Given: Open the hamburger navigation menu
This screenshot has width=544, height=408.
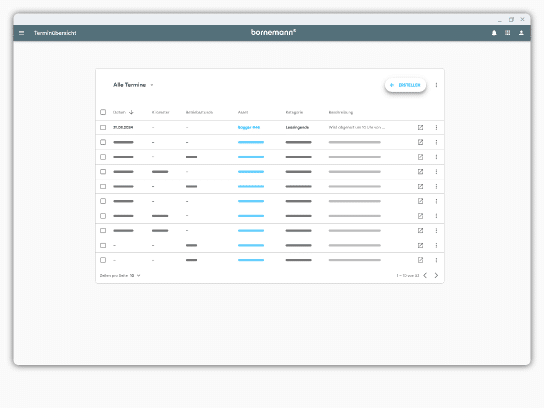Looking at the screenshot, I should [22, 33].
